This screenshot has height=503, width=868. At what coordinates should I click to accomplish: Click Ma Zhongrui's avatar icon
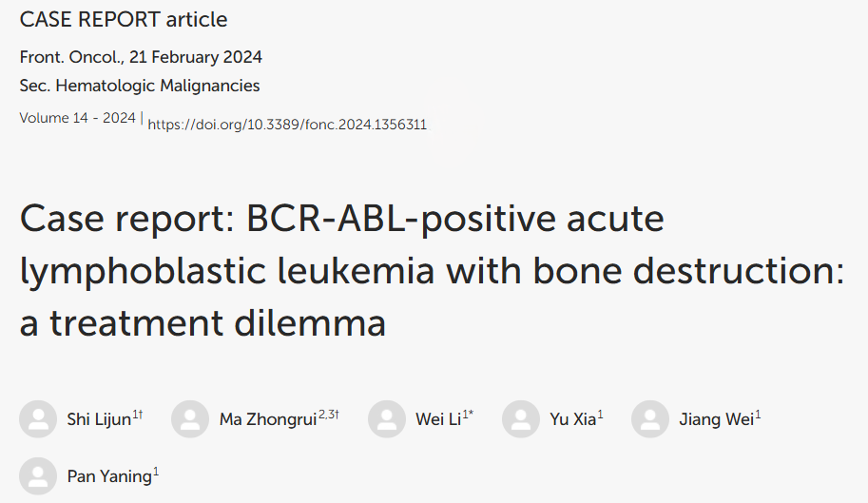[190, 419]
